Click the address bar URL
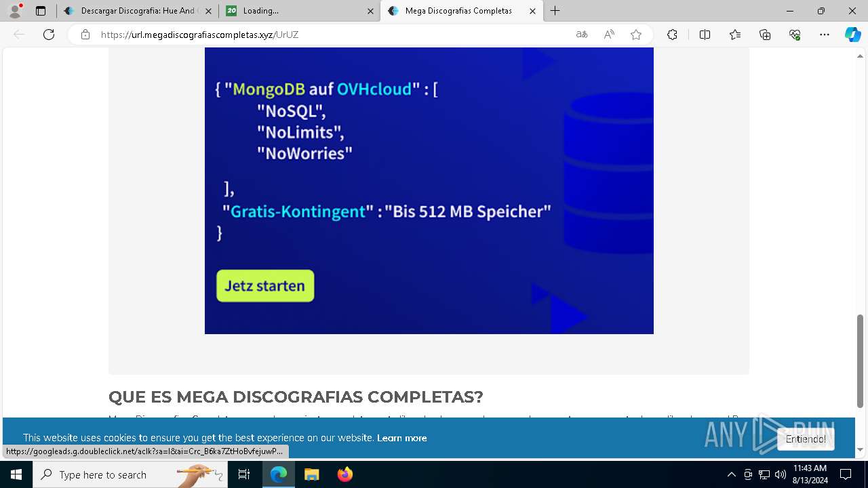 199,35
